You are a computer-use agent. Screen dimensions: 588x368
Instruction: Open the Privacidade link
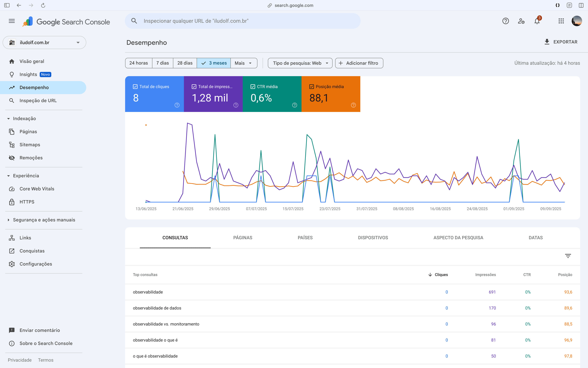(20, 360)
